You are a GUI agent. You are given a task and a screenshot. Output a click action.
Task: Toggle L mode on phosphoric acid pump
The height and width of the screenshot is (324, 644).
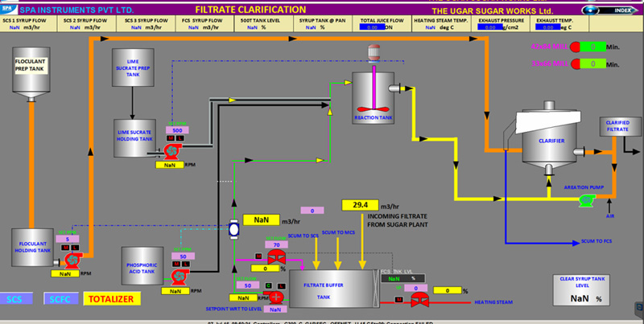pyautogui.click(x=186, y=265)
